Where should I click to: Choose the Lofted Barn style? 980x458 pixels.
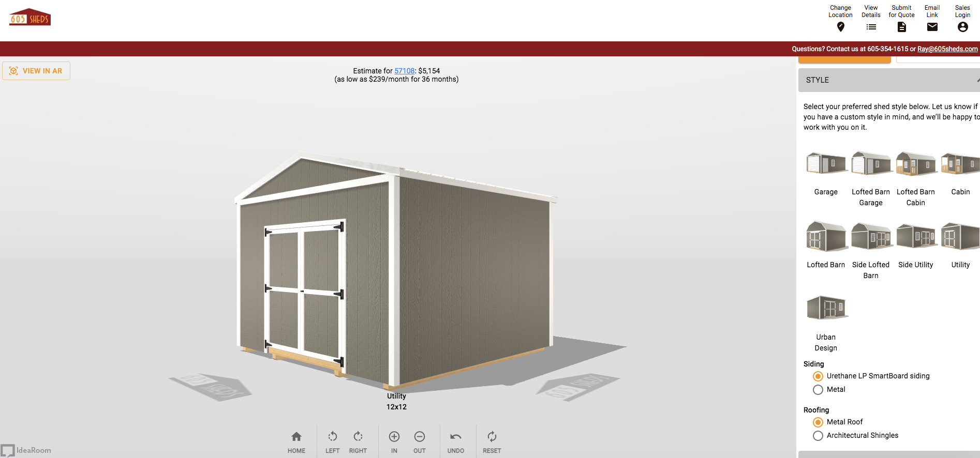826,245
